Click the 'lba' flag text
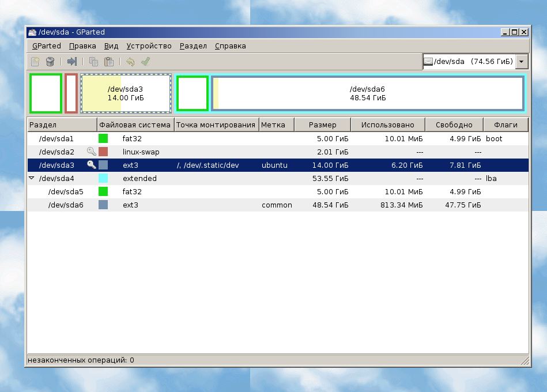Viewport: 547px width, 392px height. 491,178
